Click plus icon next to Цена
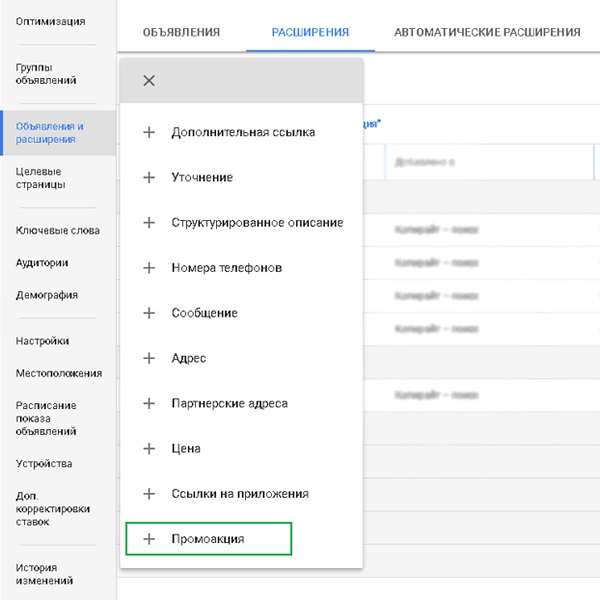Screen dimensions: 600x600 (149, 449)
